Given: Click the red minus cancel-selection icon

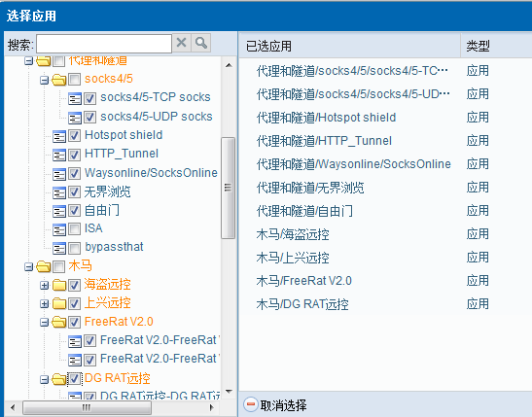Looking at the screenshot, I should 251,404.
